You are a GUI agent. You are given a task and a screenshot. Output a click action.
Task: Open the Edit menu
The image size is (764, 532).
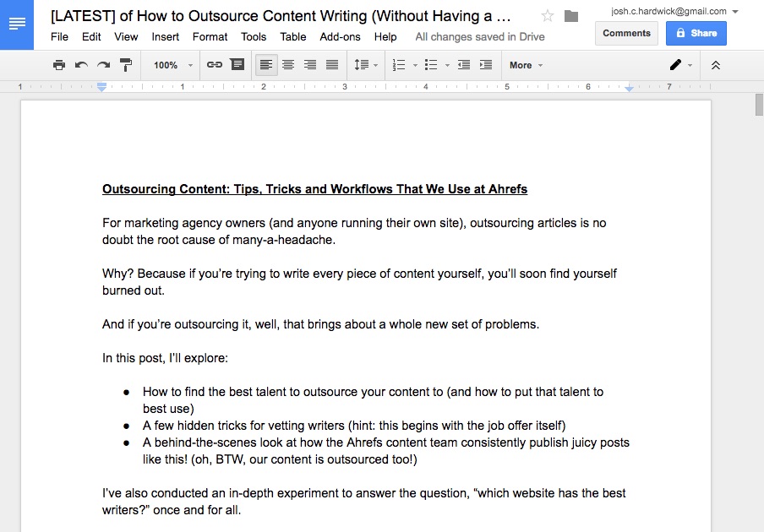91,37
